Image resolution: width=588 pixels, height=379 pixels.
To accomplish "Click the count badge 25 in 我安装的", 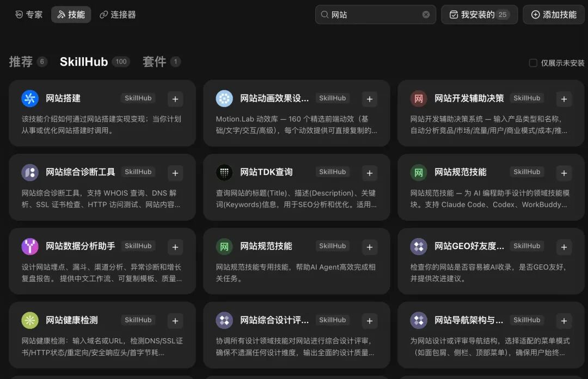I will (503, 15).
